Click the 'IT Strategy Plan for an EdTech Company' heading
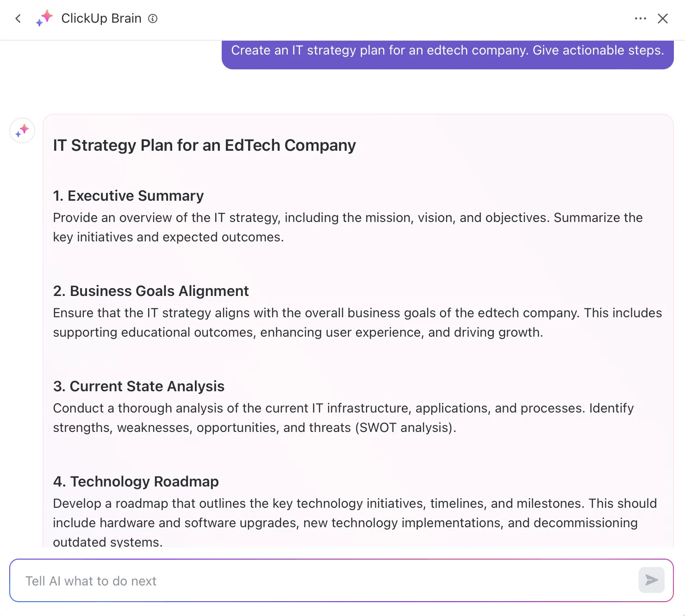685x616 pixels. [204, 145]
